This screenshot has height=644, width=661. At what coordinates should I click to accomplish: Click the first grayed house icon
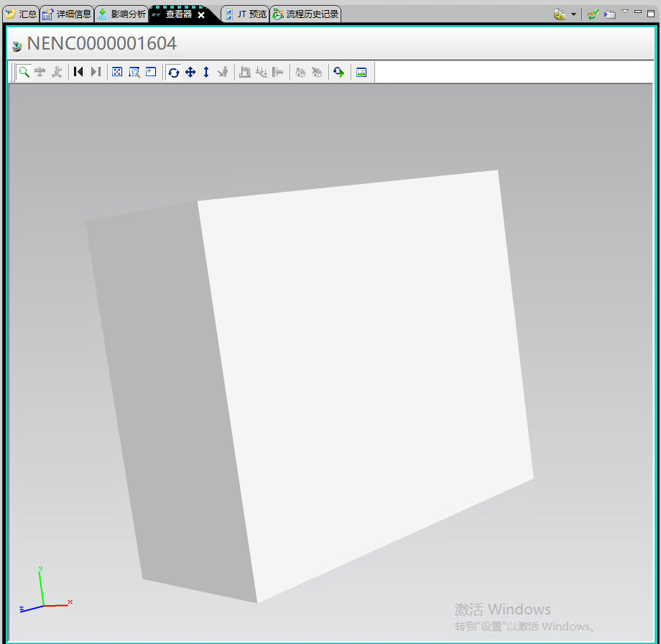(300, 72)
